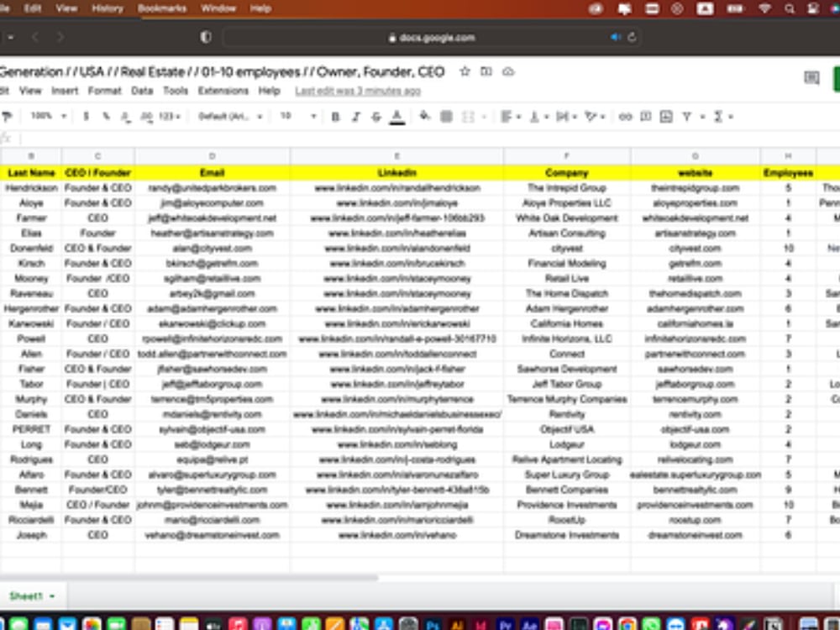
Task: Create a filter with funnel icon
Action: click(686, 116)
